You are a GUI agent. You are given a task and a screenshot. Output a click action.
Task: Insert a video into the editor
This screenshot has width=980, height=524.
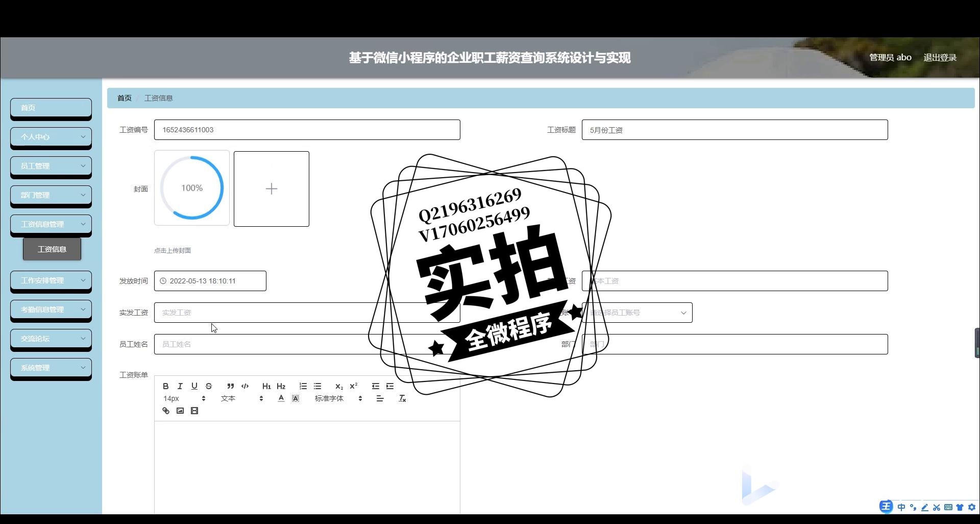(x=194, y=411)
